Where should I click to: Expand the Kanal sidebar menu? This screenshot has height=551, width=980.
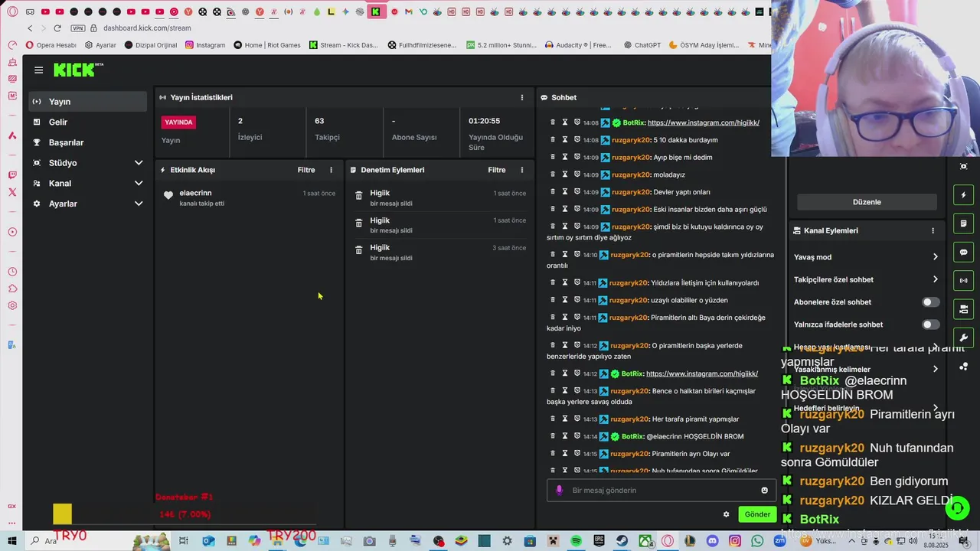pyautogui.click(x=87, y=184)
